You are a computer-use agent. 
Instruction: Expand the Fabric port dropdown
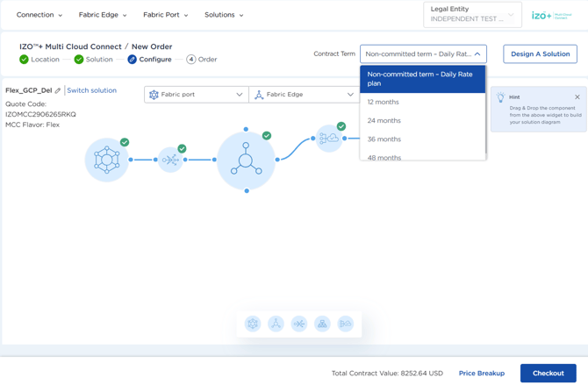197,95
